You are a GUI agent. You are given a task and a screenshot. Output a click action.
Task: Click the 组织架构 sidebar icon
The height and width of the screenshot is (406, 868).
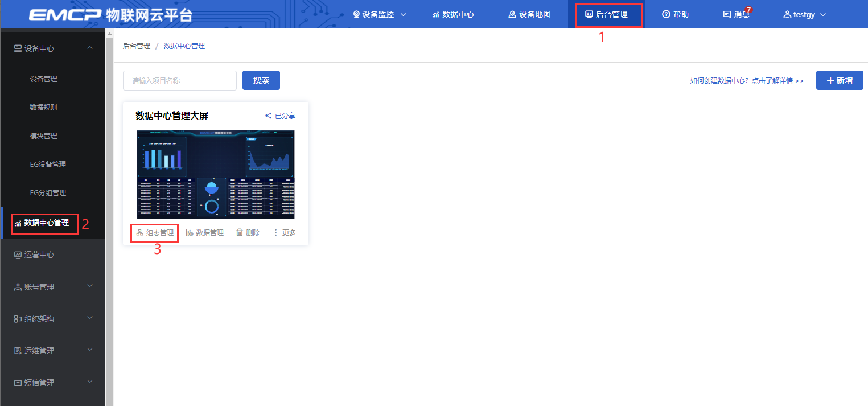click(18, 319)
